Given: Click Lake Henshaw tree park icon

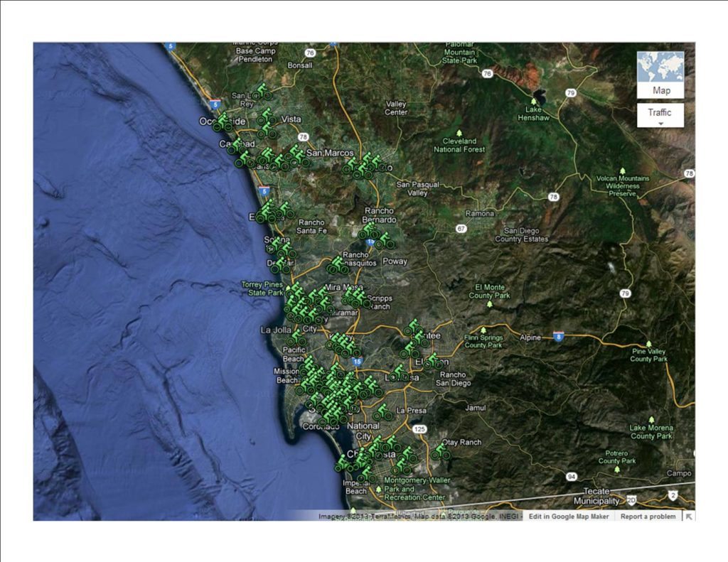Looking at the screenshot, I should click(533, 101).
